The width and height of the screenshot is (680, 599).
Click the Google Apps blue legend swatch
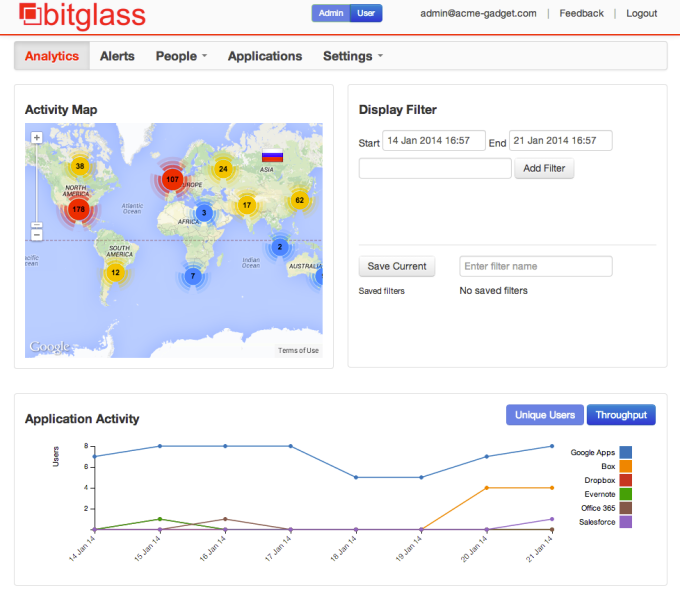[x=625, y=452]
